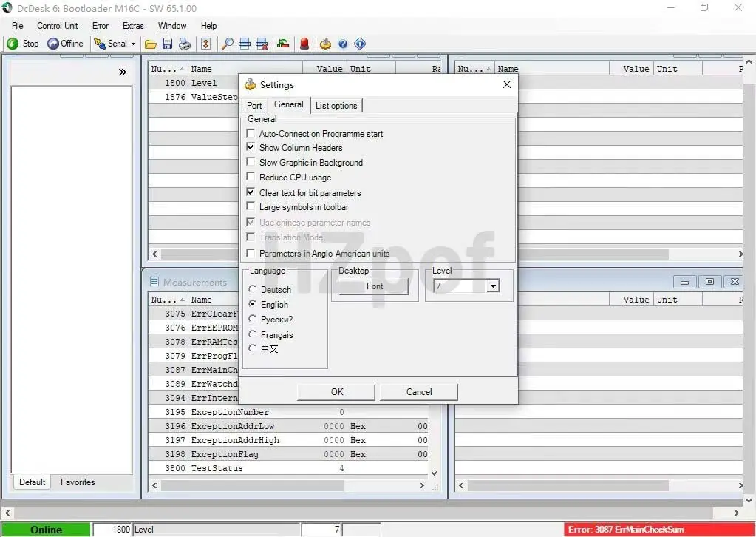Select the General tab in Settings
756x537 pixels.
point(289,104)
